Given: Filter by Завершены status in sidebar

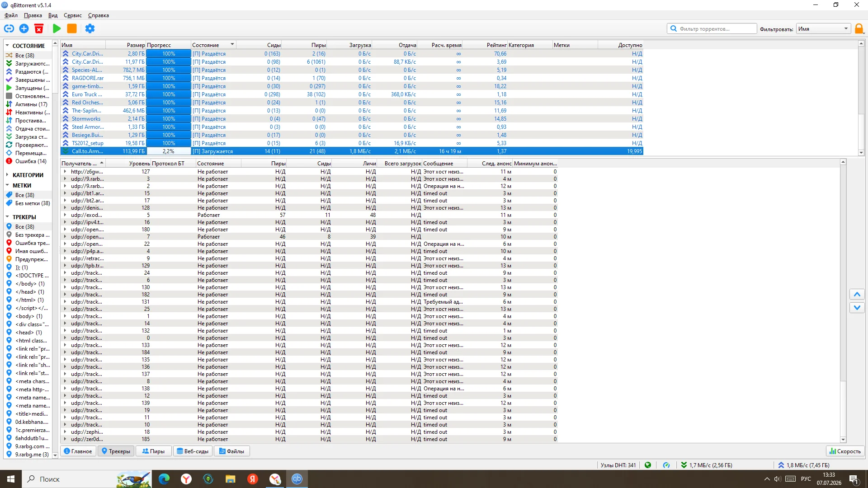Looking at the screenshot, I should coord(28,80).
